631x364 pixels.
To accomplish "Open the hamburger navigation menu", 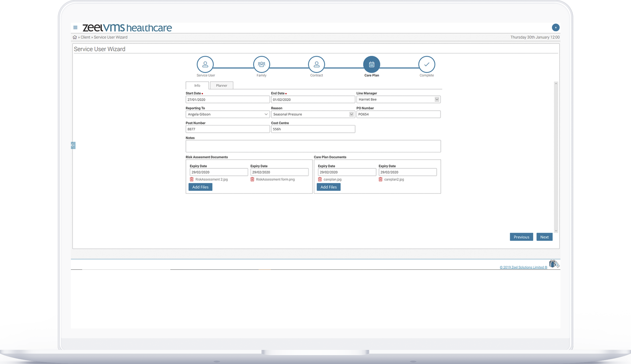I will (x=75, y=27).
